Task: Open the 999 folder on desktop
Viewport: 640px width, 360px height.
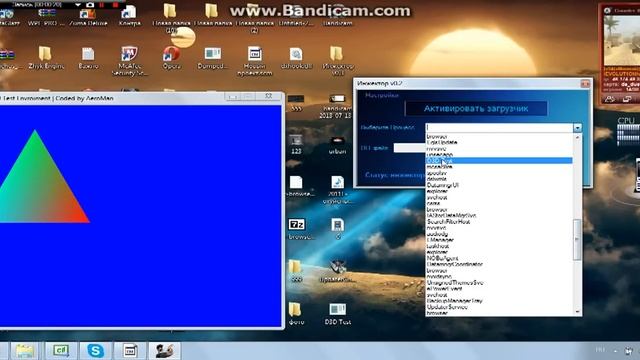Action: pos(295,271)
